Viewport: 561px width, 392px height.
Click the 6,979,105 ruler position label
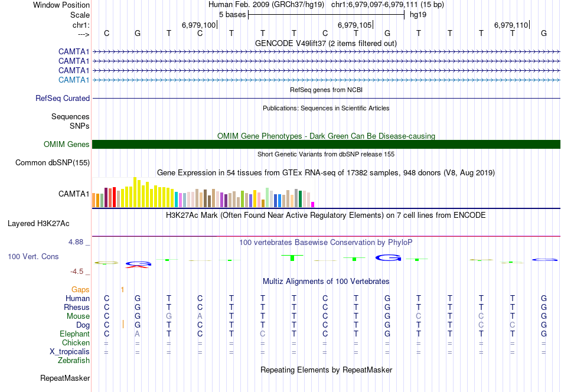(354, 25)
